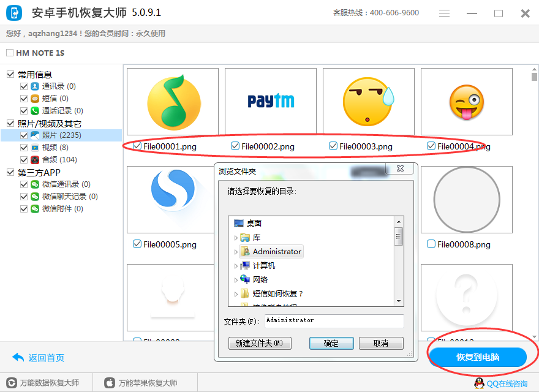Expand the 库 (Libraries) tree node

[x=236, y=238]
